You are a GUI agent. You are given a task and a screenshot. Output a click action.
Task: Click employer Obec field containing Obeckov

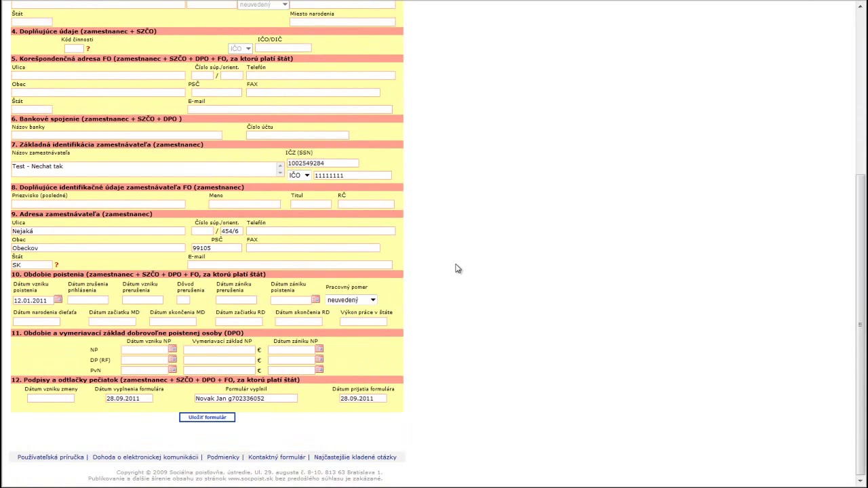[x=98, y=248]
